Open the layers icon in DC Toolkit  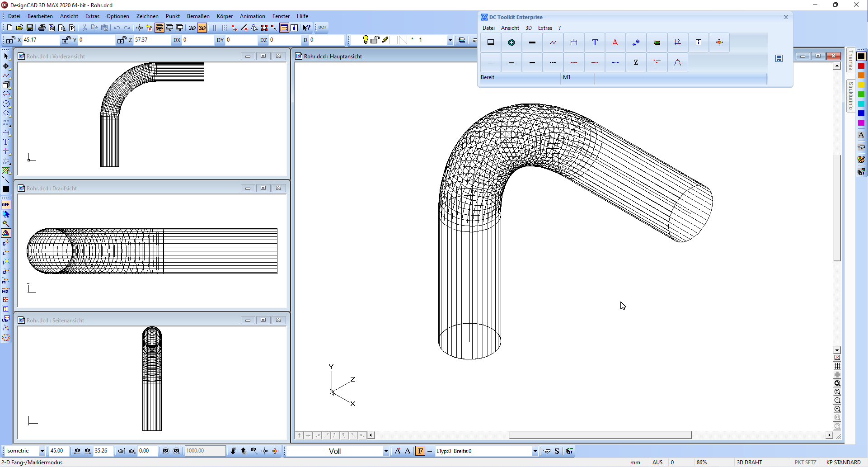657,42
